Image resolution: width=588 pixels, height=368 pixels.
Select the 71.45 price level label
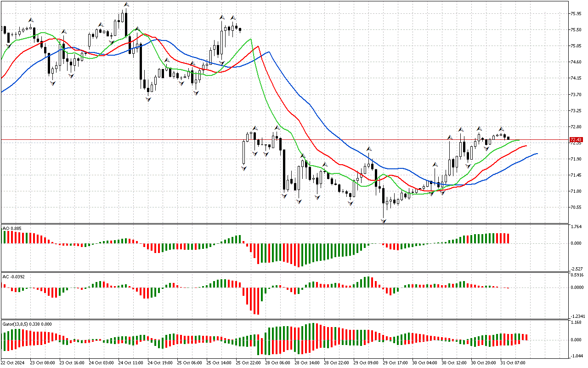click(x=576, y=175)
